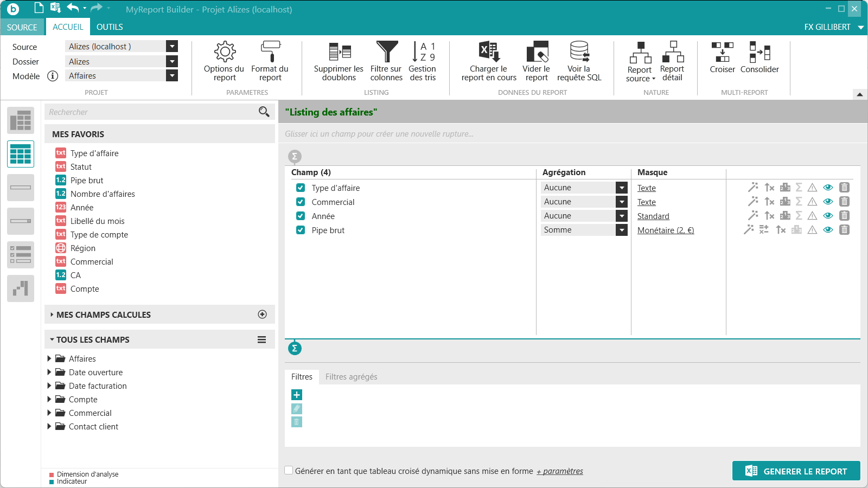
Task: Delete the Pipe brut field row
Action: pos(844,230)
